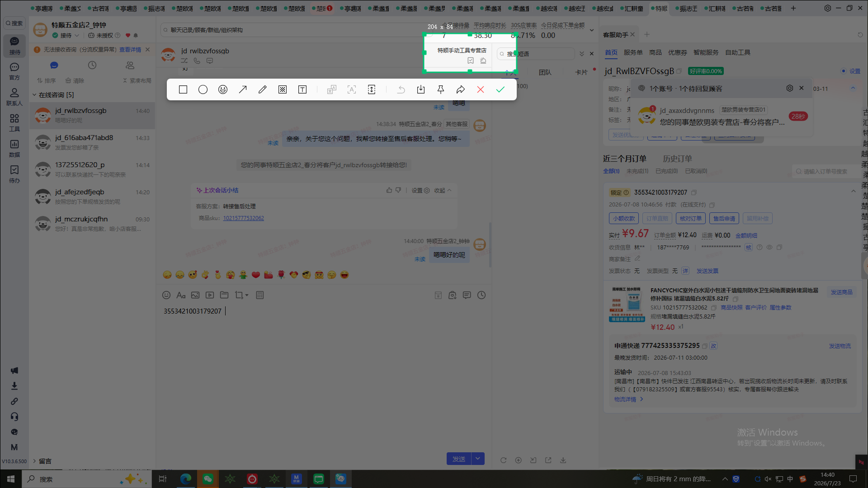Open the emoji picker in the chat input bar
The height and width of the screenshot is (488, 868).
166,295
